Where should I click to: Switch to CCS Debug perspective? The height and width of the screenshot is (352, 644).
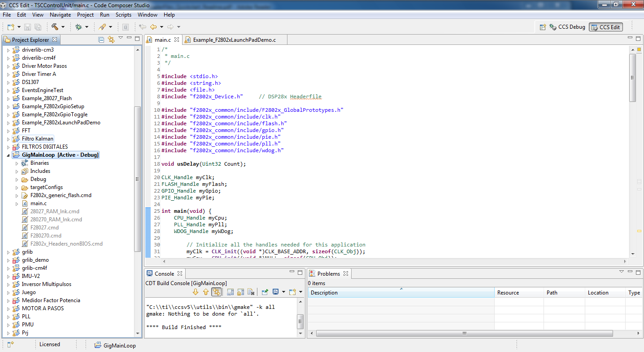[567, 27]
